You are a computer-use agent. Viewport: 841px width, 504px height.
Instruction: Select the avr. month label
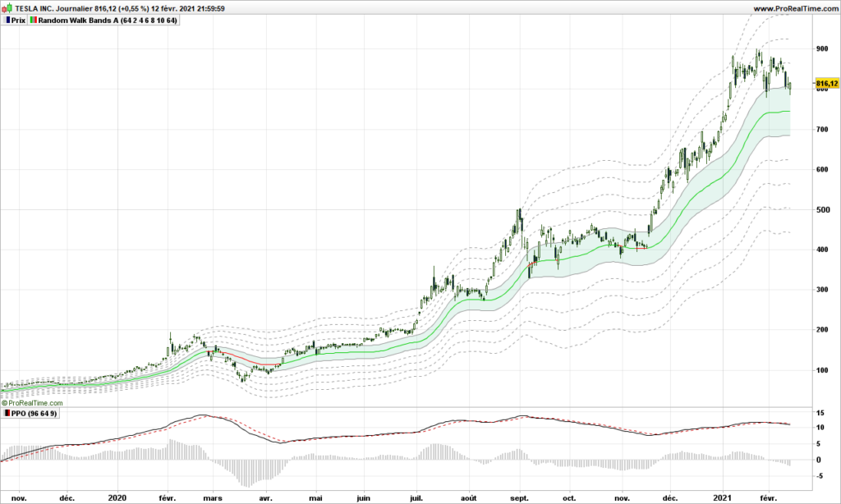(x=265, y=497)
